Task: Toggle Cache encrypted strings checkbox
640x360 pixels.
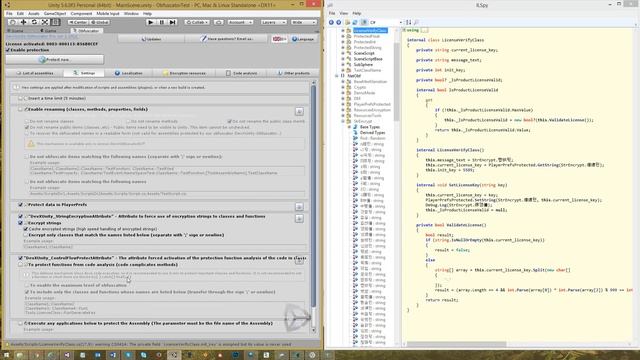Action: [26, 229]
